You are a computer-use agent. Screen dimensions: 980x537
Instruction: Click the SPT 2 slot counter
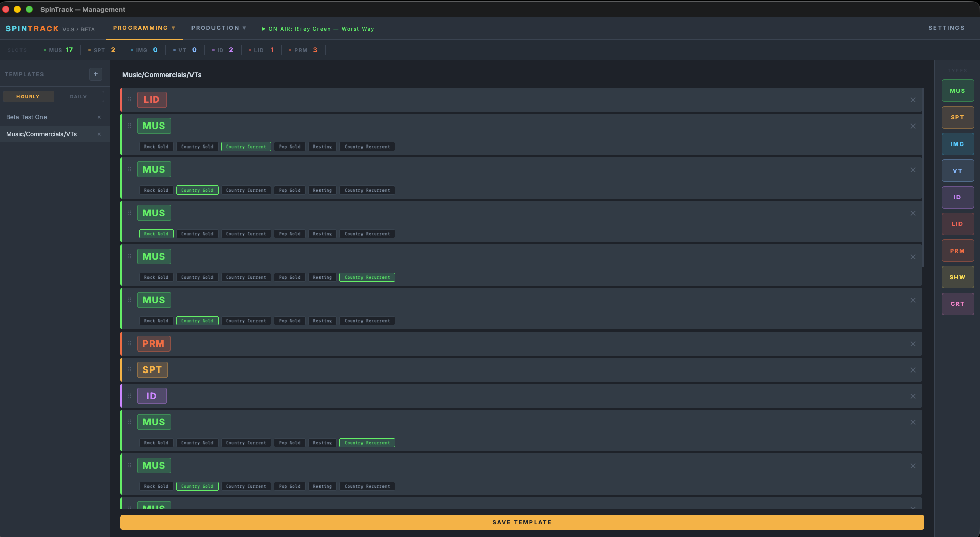tap(101, 50)
